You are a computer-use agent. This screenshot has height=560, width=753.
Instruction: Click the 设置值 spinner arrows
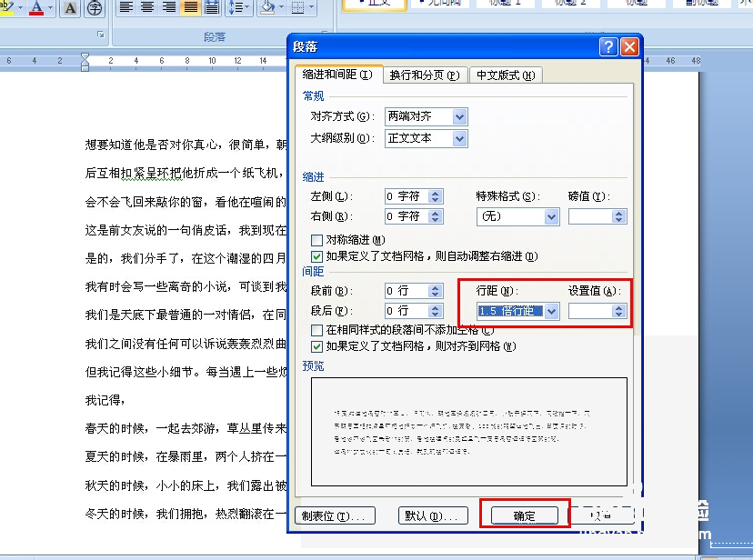pyautogui.click(x=619, y=312)
